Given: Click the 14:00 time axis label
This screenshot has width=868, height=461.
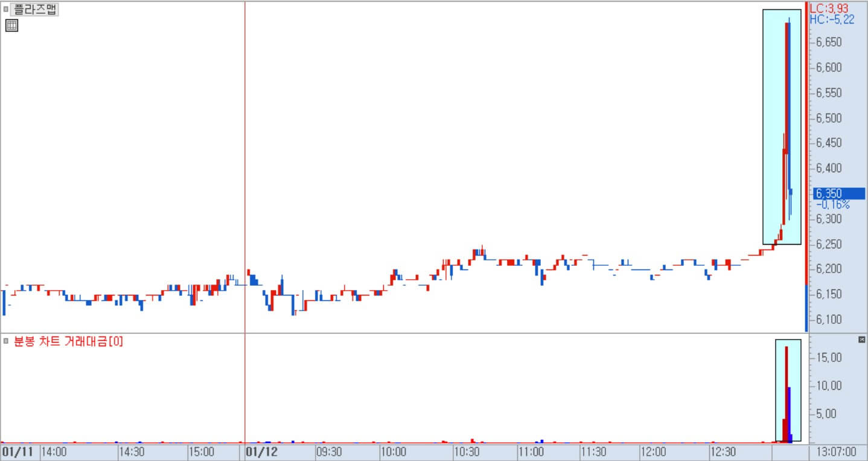Looking at the screenshot, I should (x=54, y=452).
